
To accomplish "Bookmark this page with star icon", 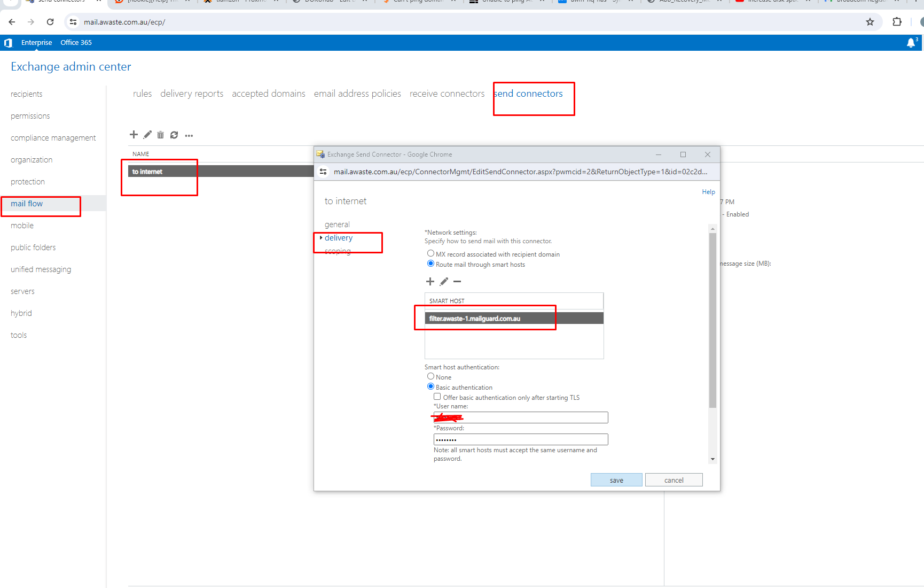I will (870, 22).
